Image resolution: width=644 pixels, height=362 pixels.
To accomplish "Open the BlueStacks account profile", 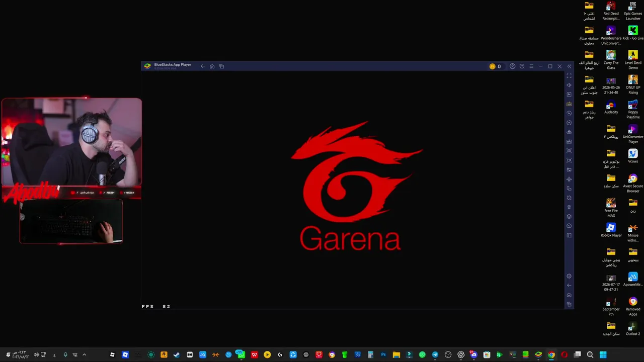I will tap(512, 66).
